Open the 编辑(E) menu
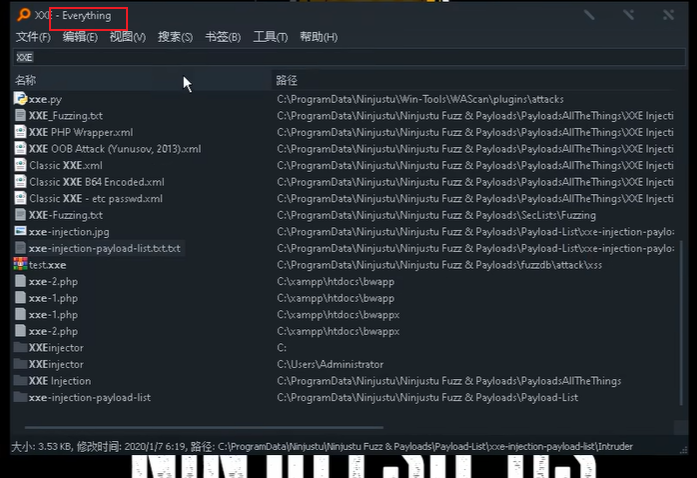The width and height of the screenshot is (697, 478). pos(80,37)
